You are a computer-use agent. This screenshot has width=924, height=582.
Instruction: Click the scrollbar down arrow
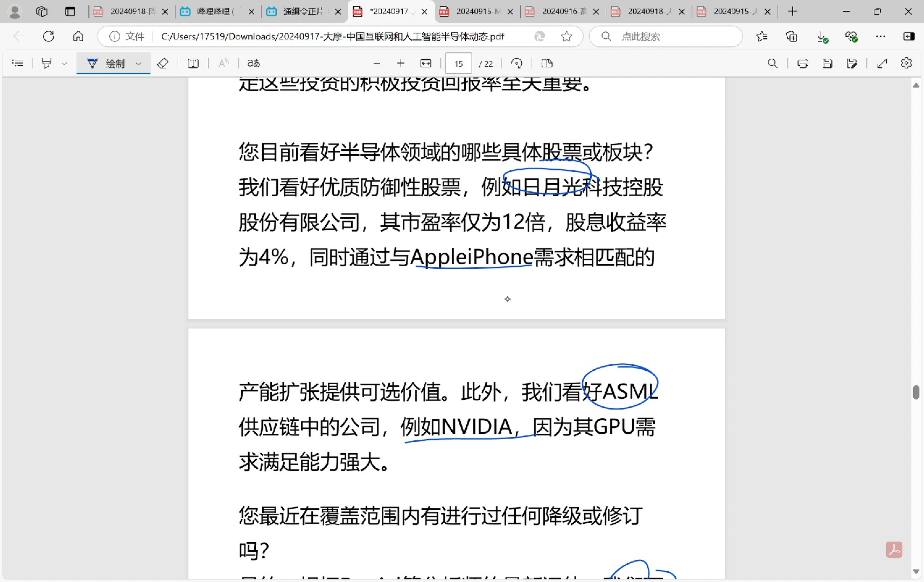tap(916, 571)
